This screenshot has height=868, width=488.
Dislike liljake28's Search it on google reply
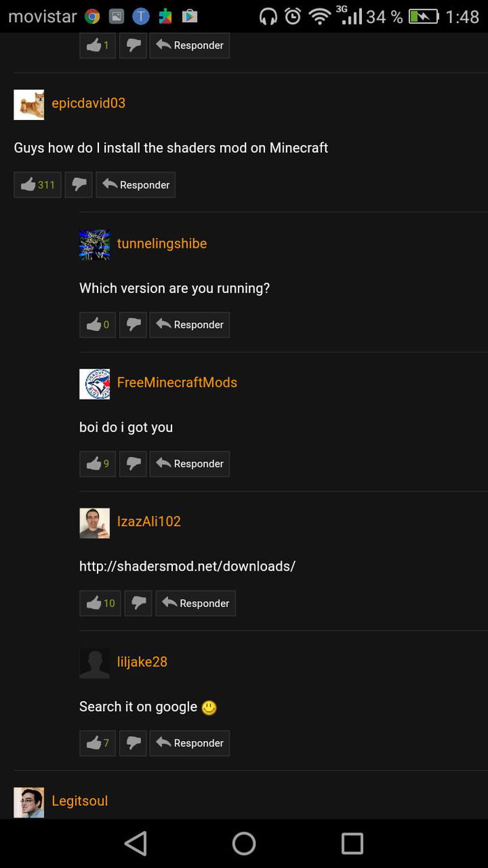[x=133, y=743]
